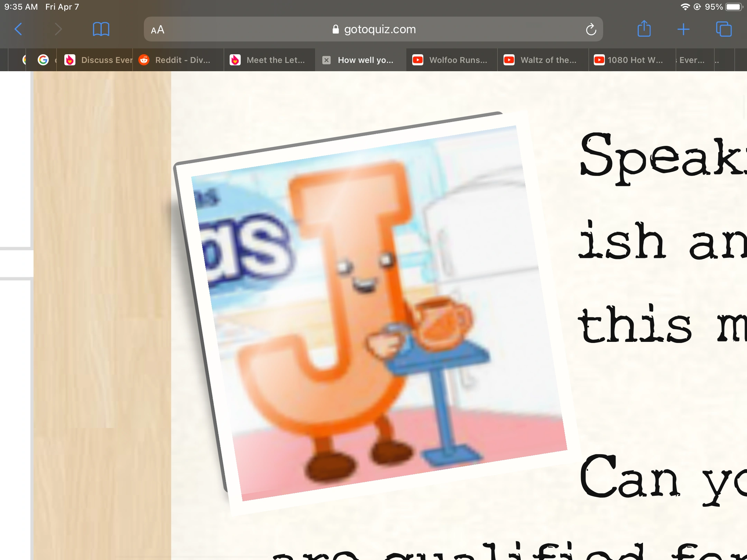747x560 pixels.
Task: Tap the battery indicator in status bar
Action: tap(734, 7)
